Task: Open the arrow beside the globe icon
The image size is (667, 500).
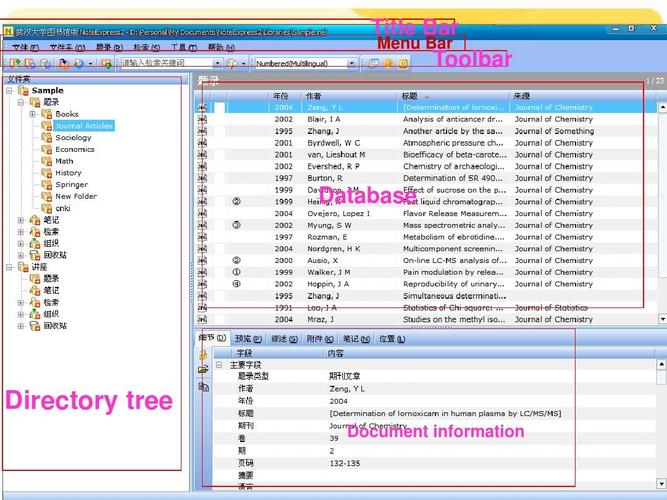Action: [90, 64]
